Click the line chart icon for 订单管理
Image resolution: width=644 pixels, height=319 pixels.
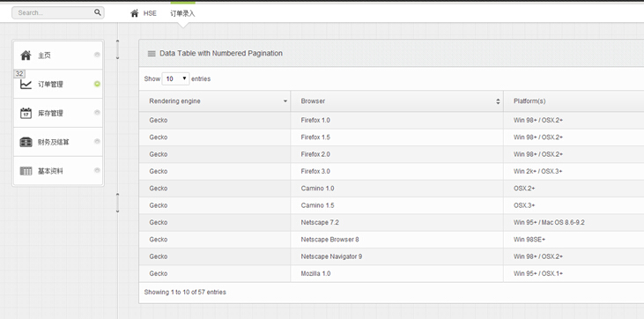tap(26, 85)
